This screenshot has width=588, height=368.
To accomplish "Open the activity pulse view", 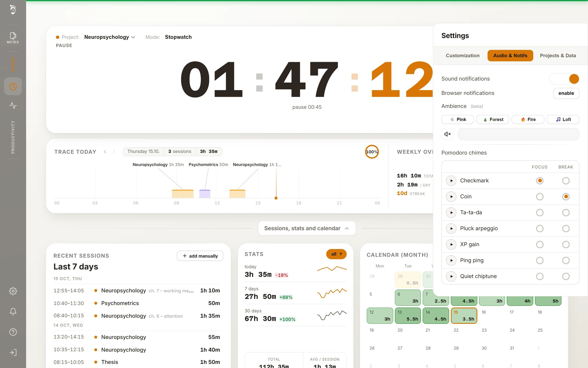I will tap(13, 105).
